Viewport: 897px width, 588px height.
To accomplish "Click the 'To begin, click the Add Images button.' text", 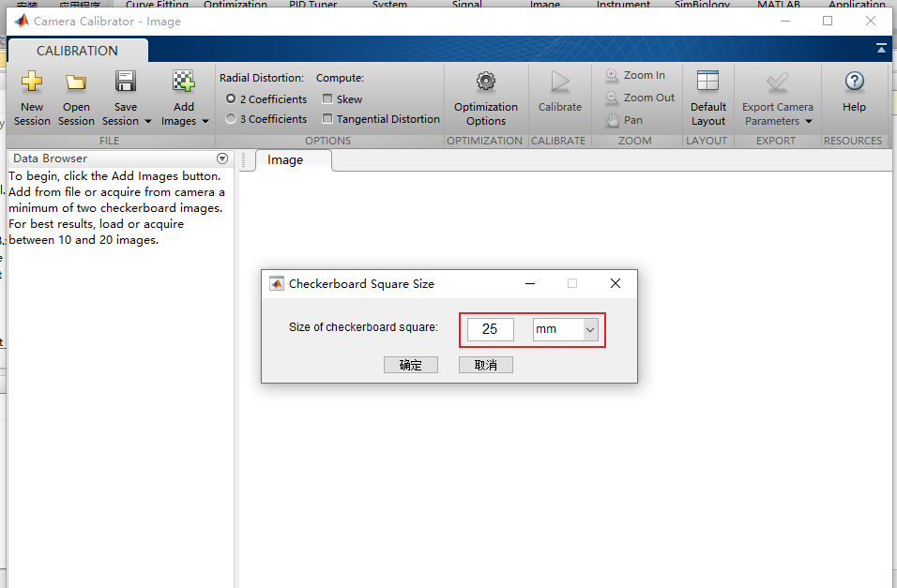I will pyautogui.click(x=114, y=176).
